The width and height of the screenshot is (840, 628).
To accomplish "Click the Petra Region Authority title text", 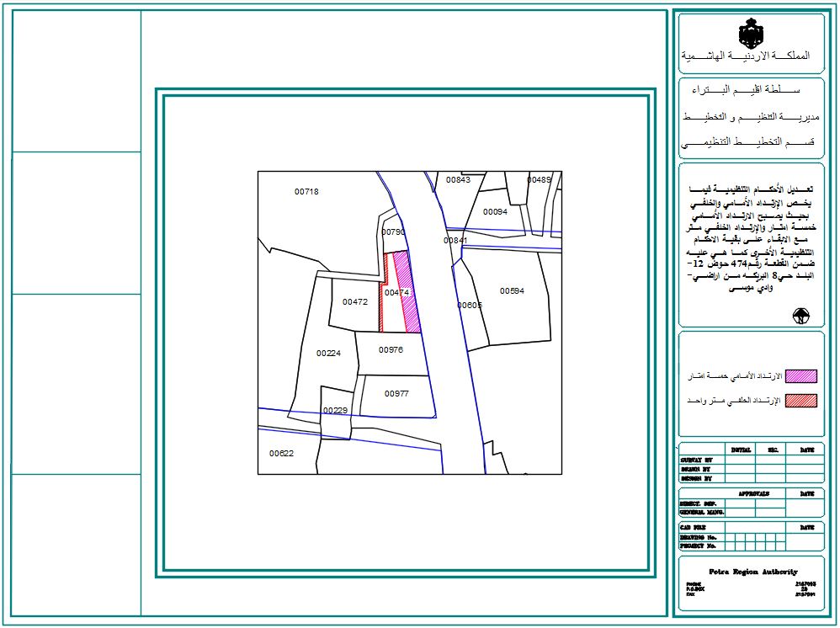I will 753,572.
